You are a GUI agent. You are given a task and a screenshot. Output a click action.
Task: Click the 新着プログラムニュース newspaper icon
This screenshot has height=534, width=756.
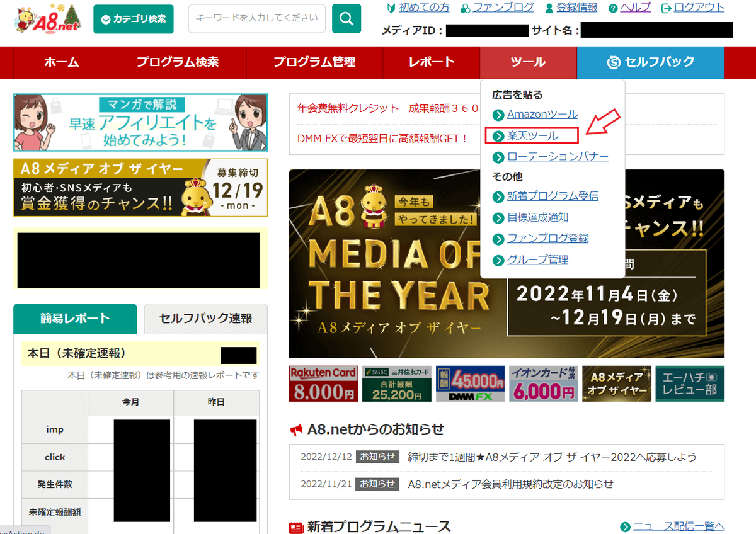296,528
